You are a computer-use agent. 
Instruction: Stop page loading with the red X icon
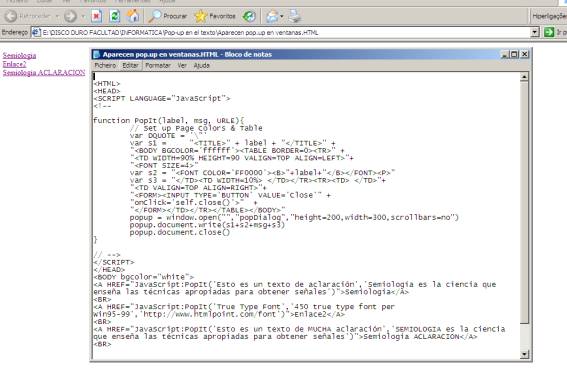point(96,16)
